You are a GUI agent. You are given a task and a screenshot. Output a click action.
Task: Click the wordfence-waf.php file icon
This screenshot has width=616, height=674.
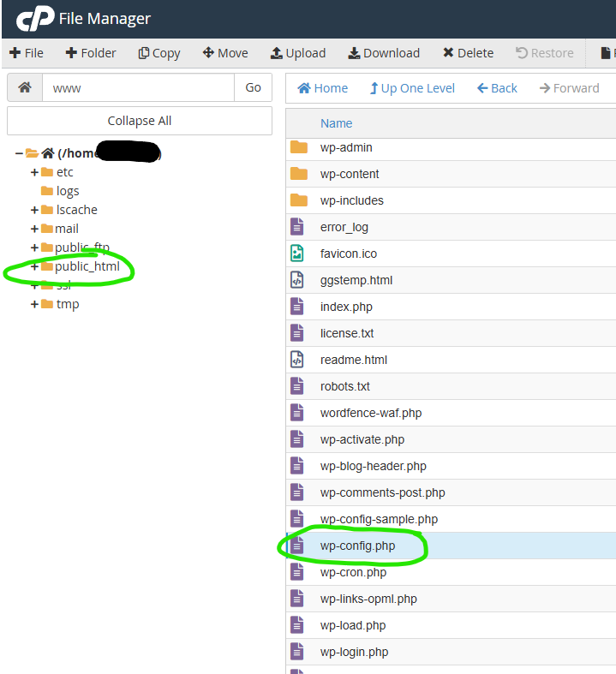[297, 413]
